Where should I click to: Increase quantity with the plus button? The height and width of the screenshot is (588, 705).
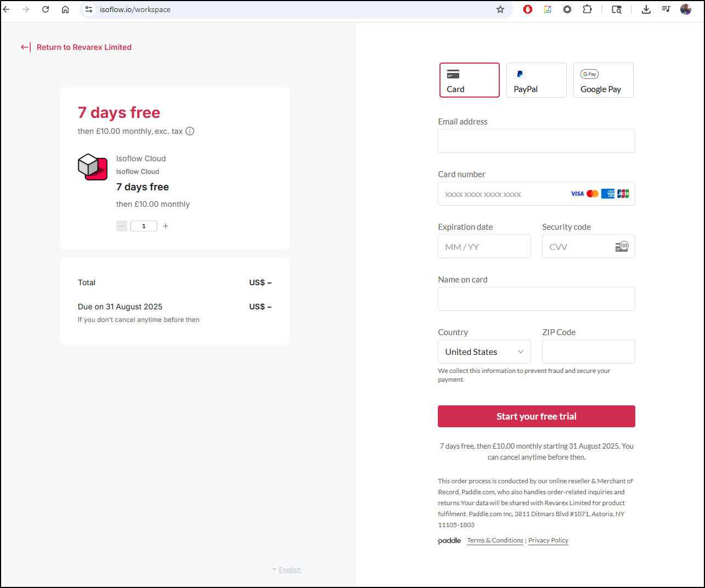click(166, 226)
